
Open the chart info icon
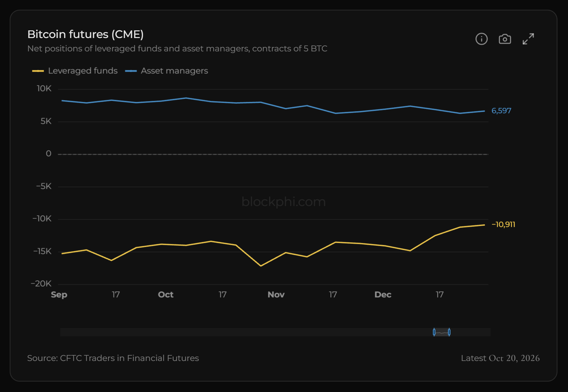tap(481, 39)
